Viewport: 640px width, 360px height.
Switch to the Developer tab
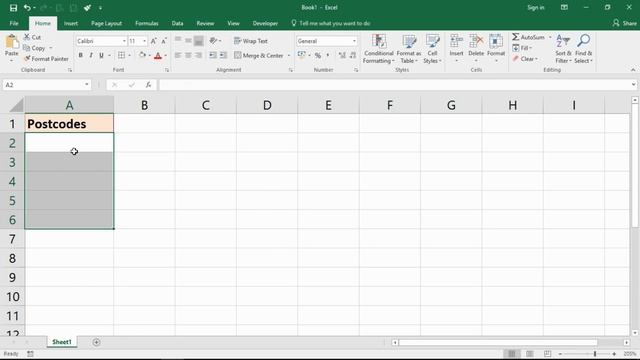pyautogui.click(x=265, y=23)
